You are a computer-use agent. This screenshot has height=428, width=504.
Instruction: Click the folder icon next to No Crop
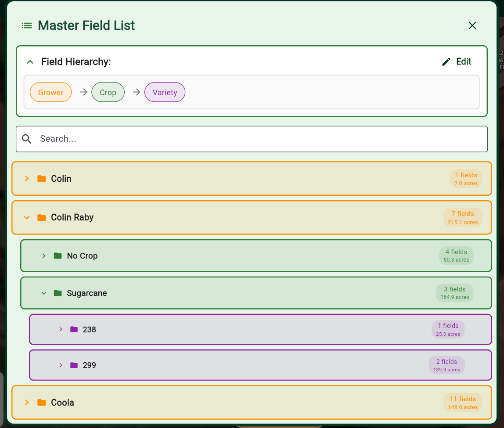click(58, 255)
